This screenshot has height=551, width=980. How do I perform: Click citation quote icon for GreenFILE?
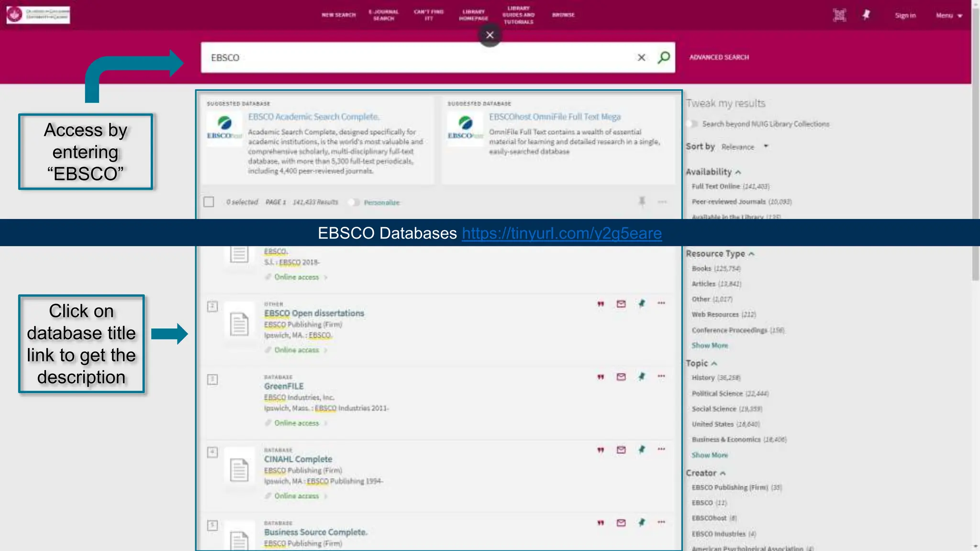point(601,377)
